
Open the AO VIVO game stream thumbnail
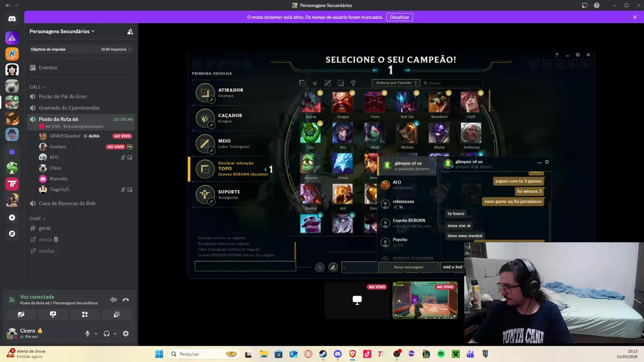coord(425,300)
